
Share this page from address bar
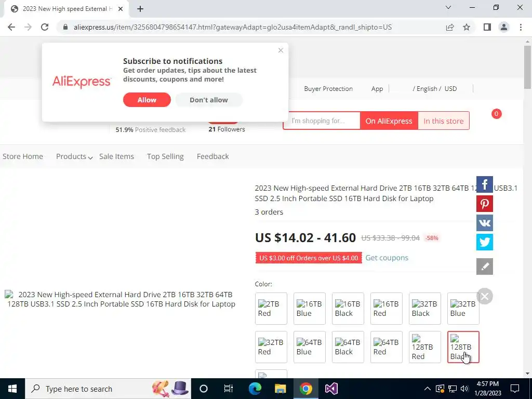tap(450, 27)
